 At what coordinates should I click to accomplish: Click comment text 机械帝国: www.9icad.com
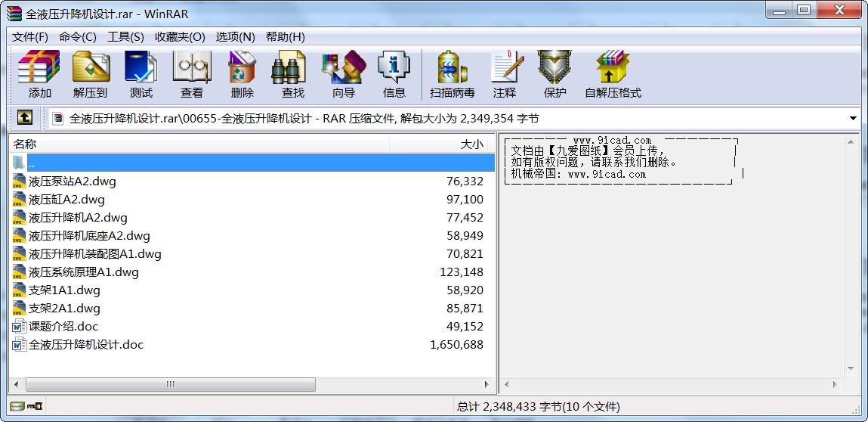(x=578, y=174)
